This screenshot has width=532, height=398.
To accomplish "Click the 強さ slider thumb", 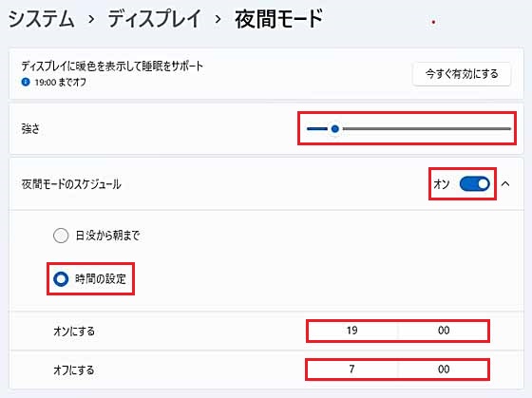I will click(x=334, y=129).
